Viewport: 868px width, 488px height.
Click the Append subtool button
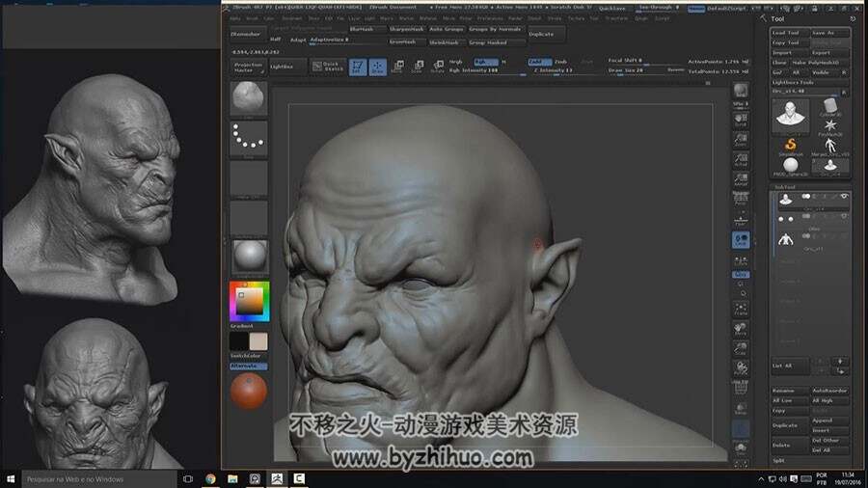click(829, 420)
